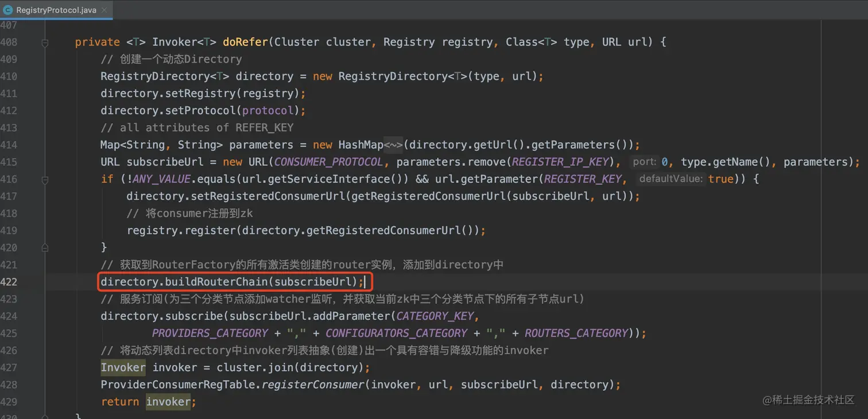Image resolution: width=868 pixels, height=419 pixels.
Task: Click line number 408 in the gutter
Action: click(9, 42)
